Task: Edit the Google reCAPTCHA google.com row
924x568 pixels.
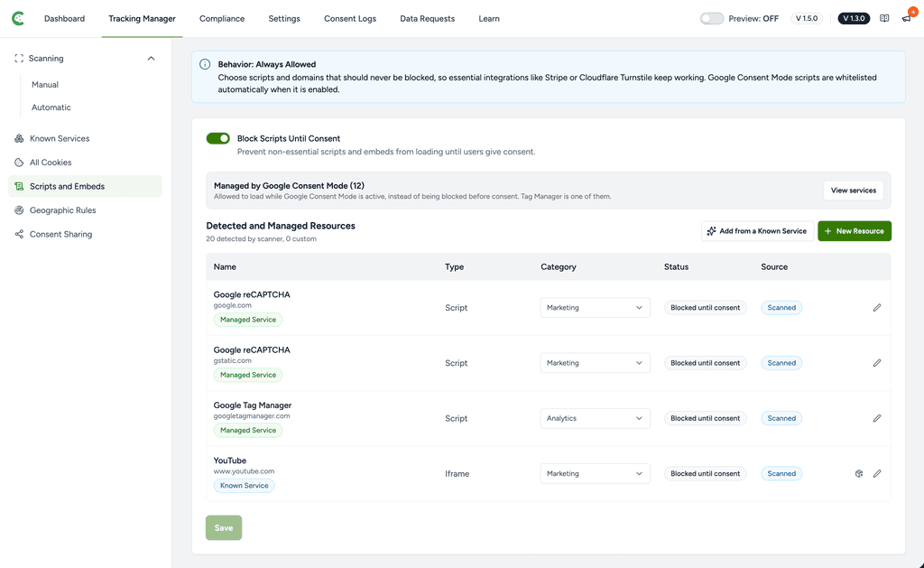Action: [877, 307]
